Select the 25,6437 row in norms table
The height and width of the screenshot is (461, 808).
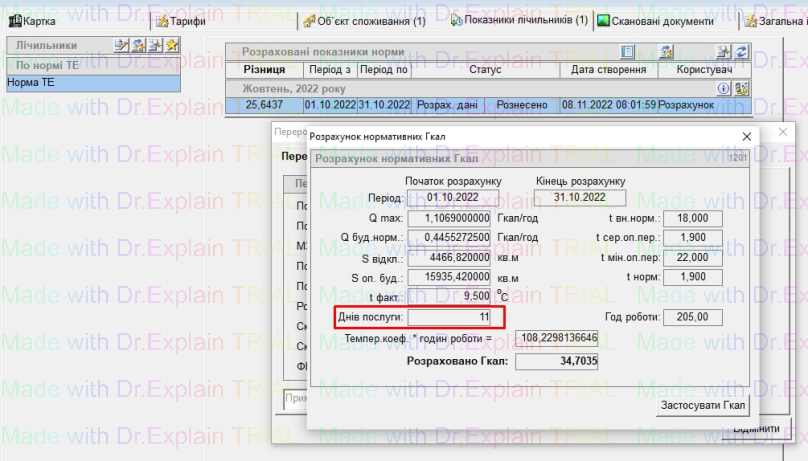(x=264, y=104)
